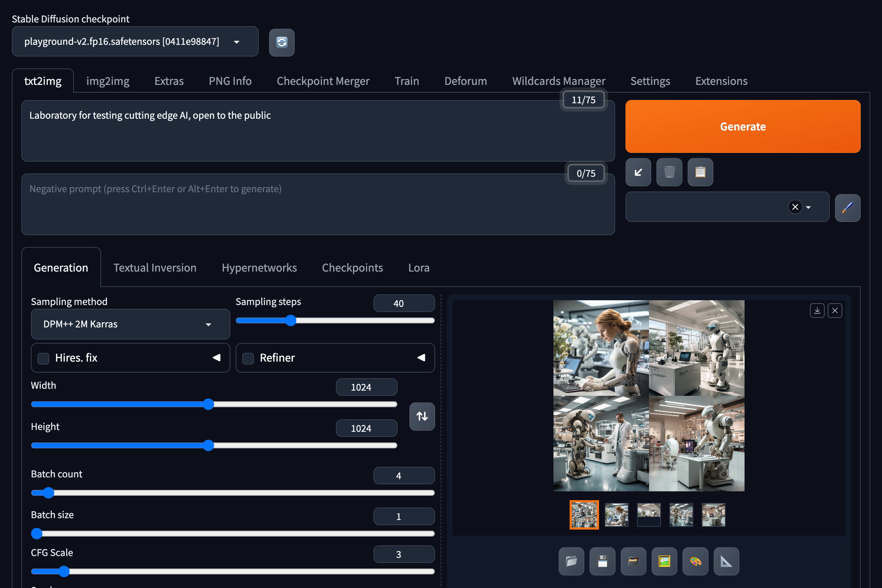
Task: Open the Lora tab
Action: [x=419, y=268]
